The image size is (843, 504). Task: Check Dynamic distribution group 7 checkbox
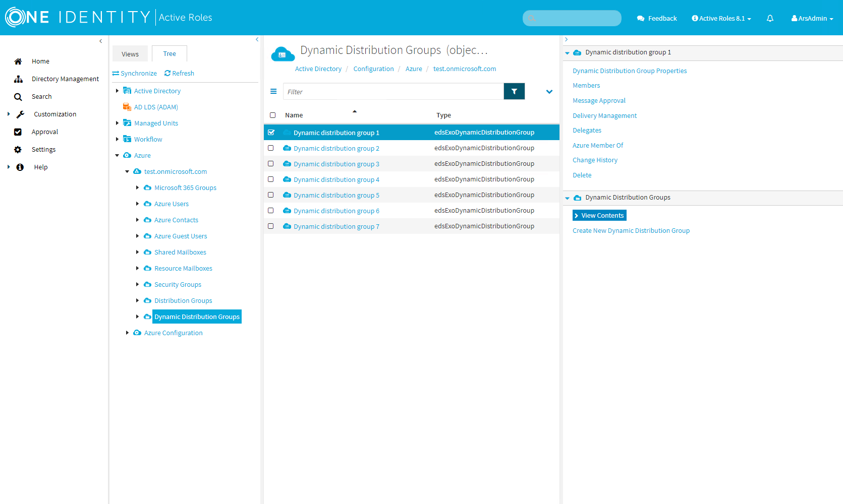click(271, 226)
